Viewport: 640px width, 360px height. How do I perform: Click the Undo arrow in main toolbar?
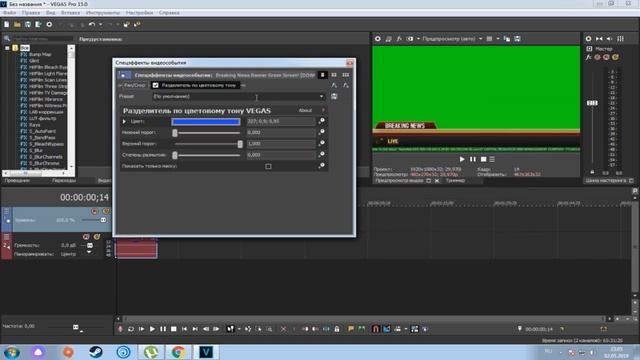point(91,24)
